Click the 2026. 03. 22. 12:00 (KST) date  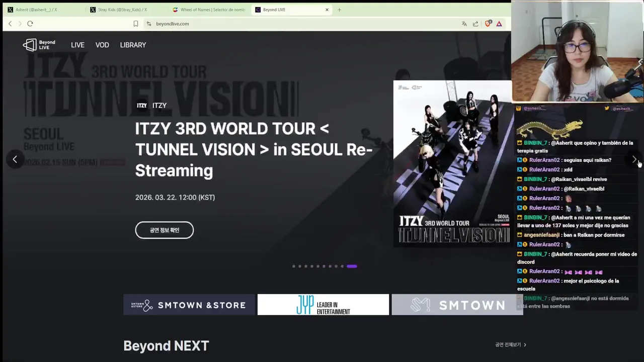click(175, 197)
